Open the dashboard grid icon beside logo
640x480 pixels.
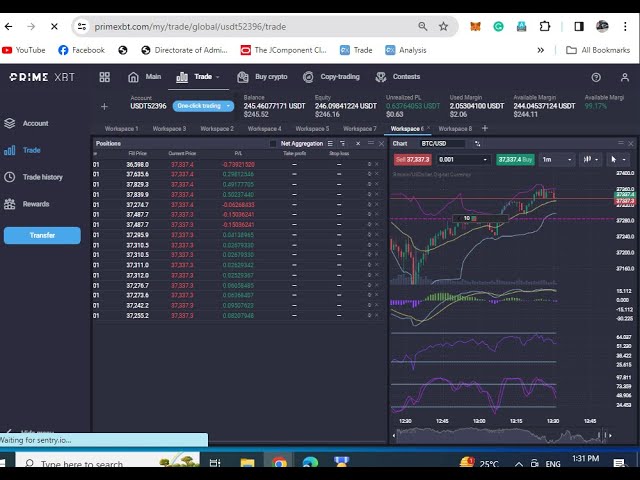point(104,77)
